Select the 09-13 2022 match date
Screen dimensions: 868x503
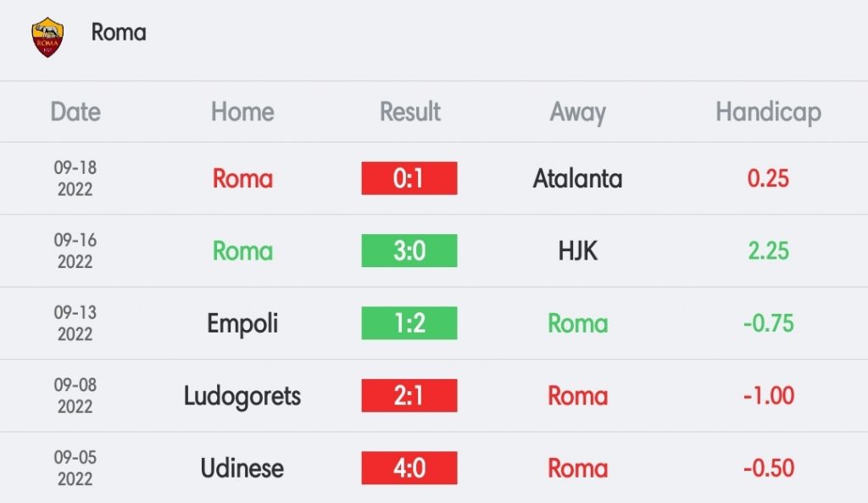pyautogui.click(x=75, y=323)
